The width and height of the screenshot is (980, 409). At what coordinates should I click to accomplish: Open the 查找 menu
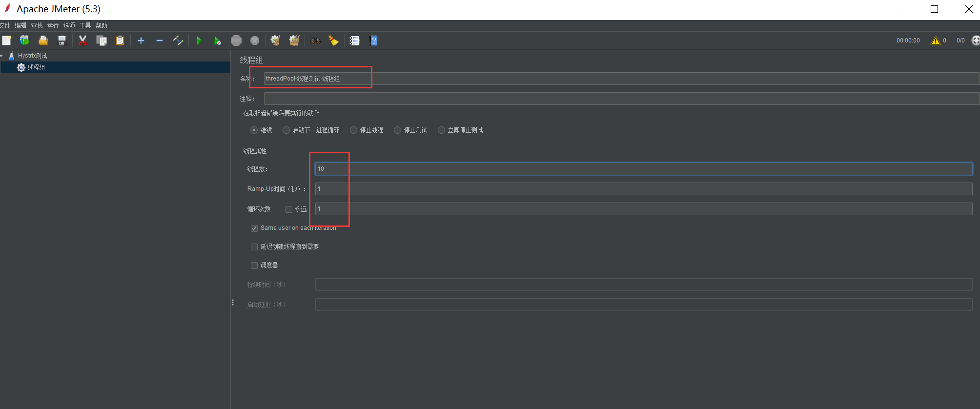[37, 25]
